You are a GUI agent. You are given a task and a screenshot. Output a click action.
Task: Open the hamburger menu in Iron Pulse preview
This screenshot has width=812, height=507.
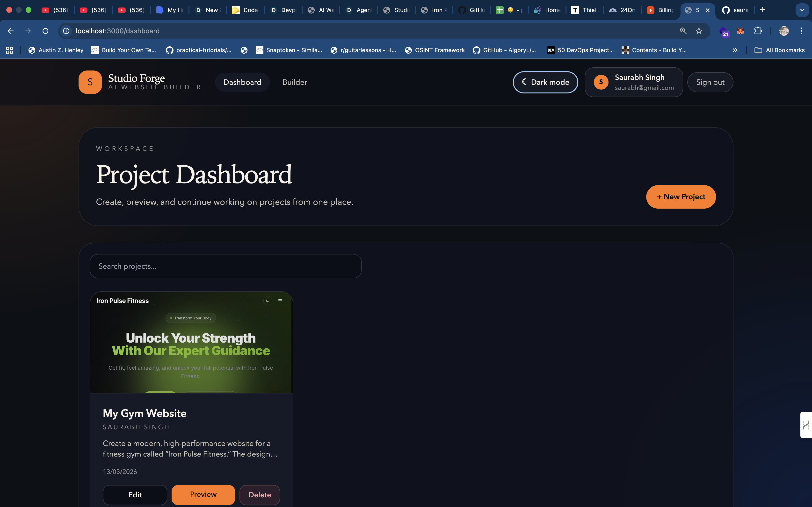(280, 301)
